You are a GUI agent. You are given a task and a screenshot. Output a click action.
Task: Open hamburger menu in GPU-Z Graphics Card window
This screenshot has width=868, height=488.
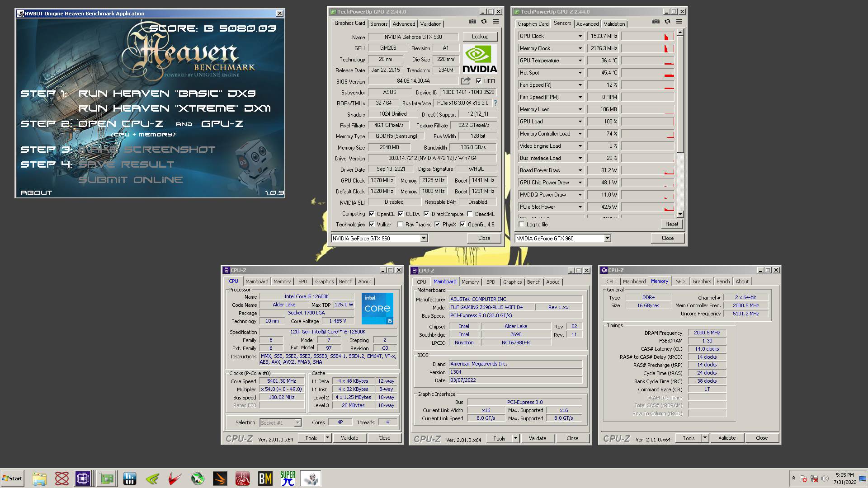coord(495,22)
